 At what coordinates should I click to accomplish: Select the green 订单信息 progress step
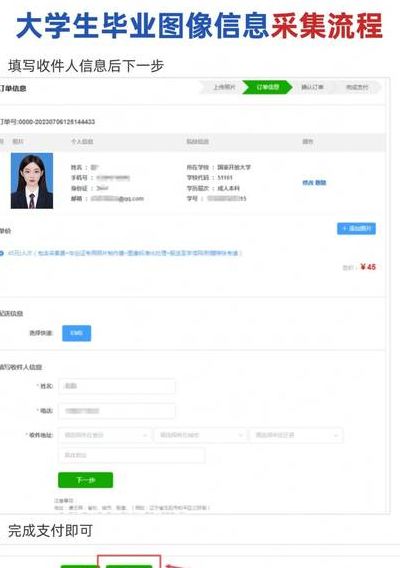coord(267,87)
